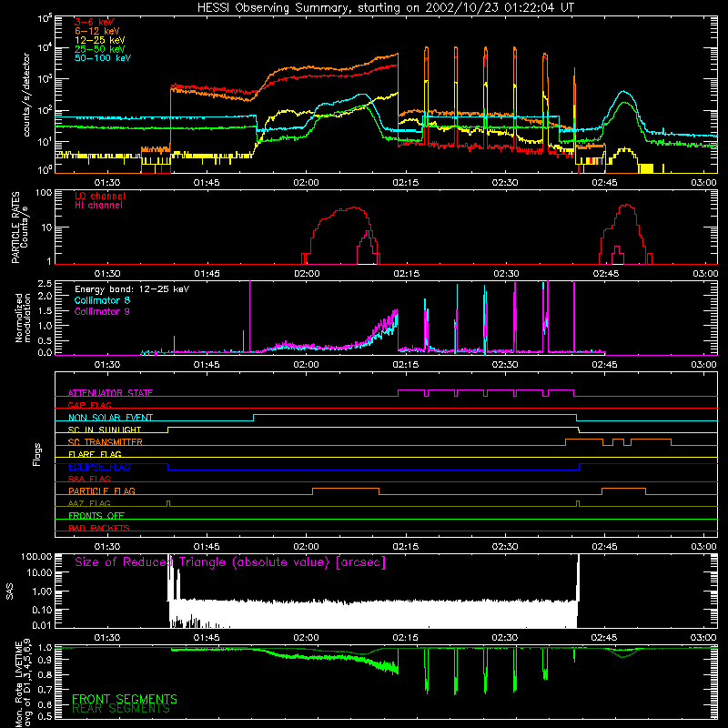Click the SC_TRANSMITTER flag label

105,442
